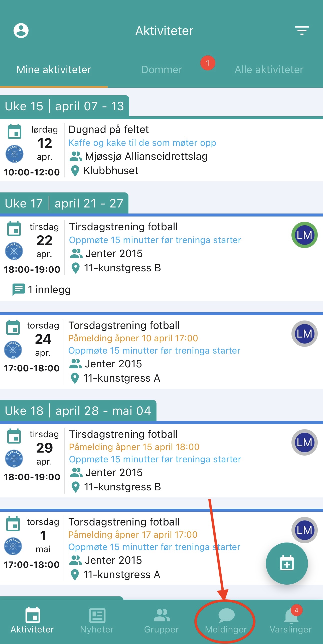323x644 pixels.
Task: Tap the Uke 17 week header
Action: pyautogui.click(x=64, y=203)
